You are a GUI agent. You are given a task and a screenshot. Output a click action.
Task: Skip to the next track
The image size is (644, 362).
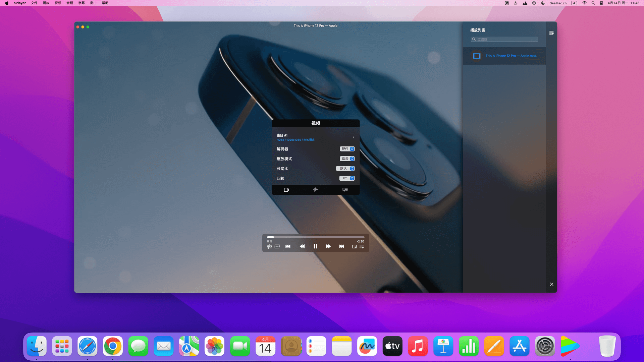coord(342,246)
